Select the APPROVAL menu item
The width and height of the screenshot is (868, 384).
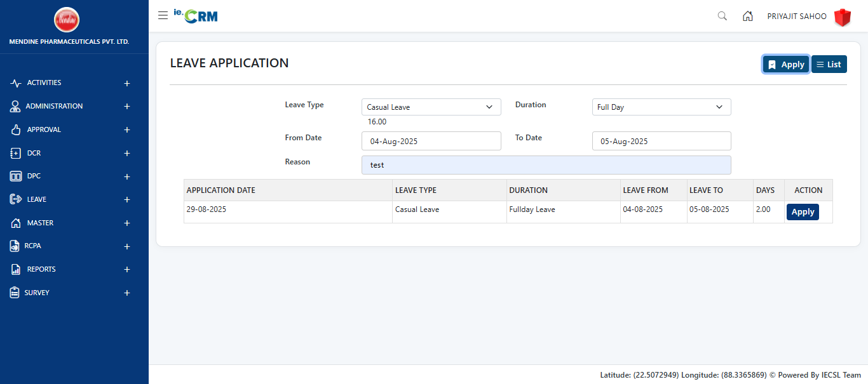pos(44,129)
